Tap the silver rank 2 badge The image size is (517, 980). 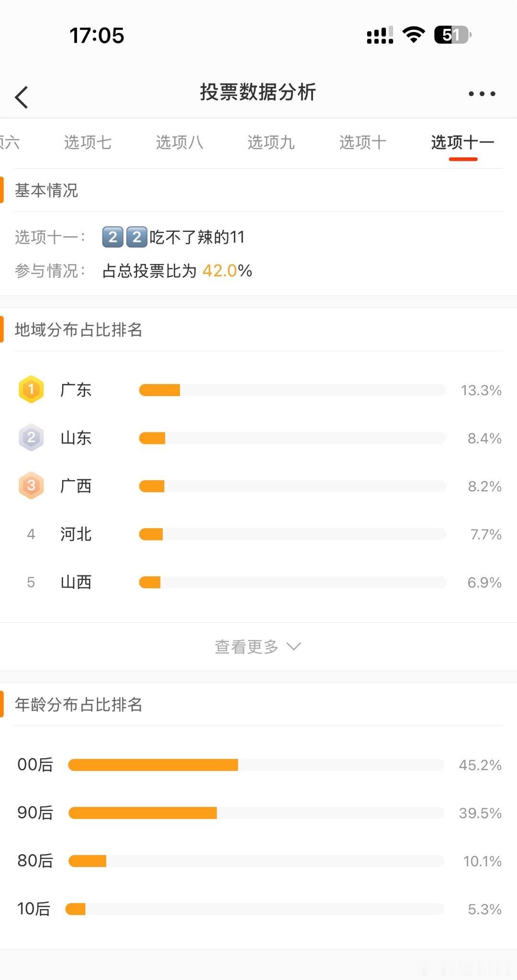tap(31, 438)
